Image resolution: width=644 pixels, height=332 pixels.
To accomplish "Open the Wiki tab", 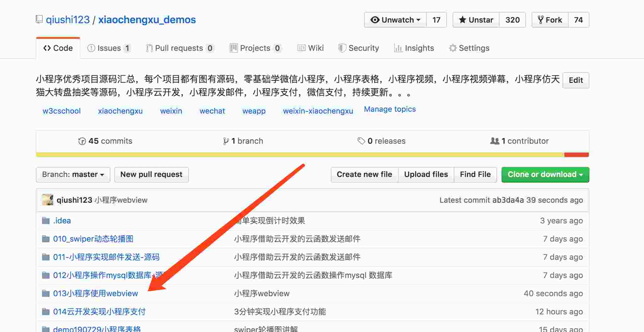I will pos(310,48).
